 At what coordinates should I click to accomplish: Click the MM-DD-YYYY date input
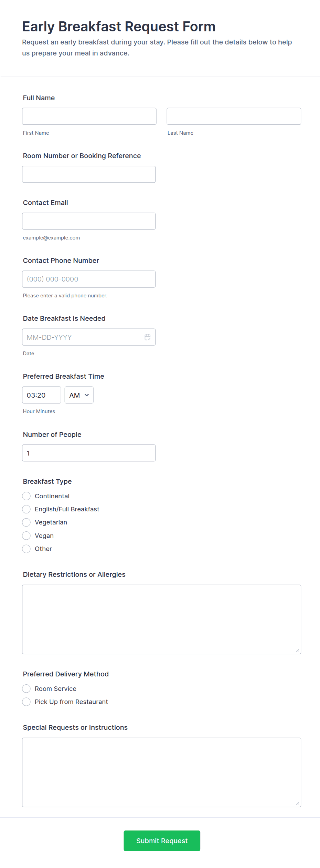[83, 337]
